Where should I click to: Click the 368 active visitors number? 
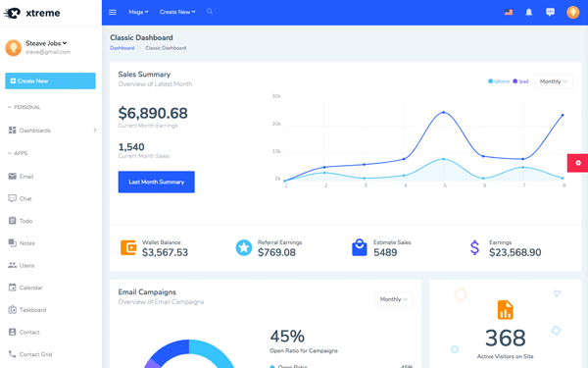coord(505,338)
